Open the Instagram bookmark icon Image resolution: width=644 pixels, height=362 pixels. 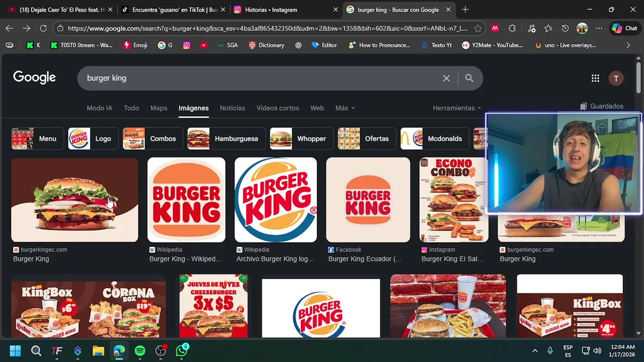tap(187, 45)
